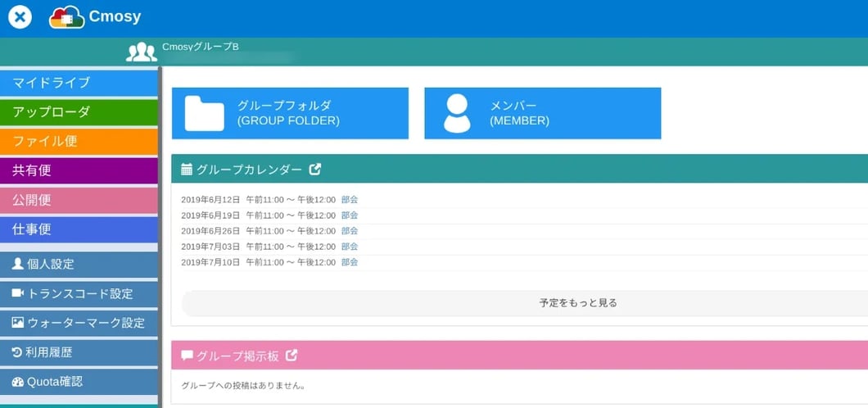The image size is (868, 408).
Task: Click グループ掲示板 header title
Action: point(237,356)
